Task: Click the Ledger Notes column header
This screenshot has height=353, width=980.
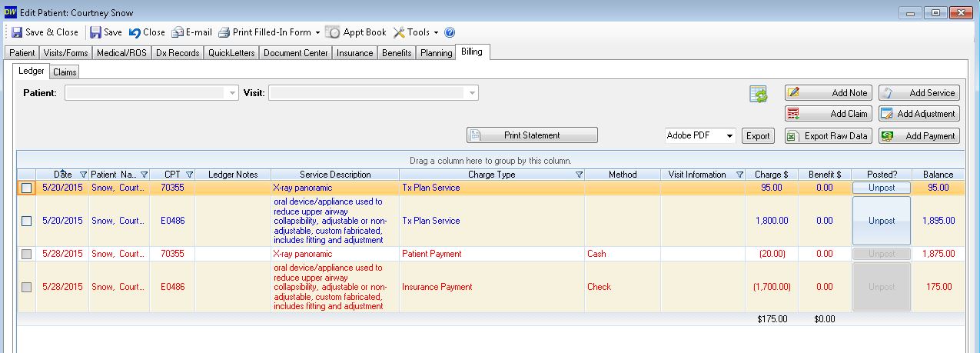Action: point(233,175)
